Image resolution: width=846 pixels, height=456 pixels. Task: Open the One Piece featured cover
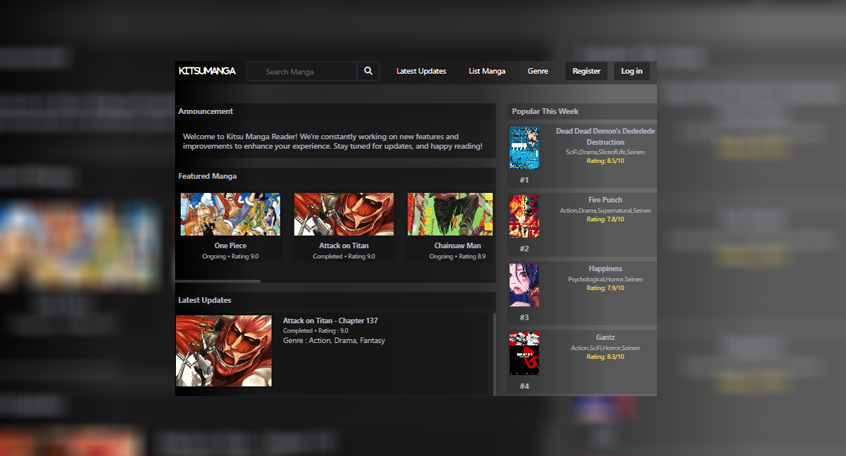tap(230, 214)
